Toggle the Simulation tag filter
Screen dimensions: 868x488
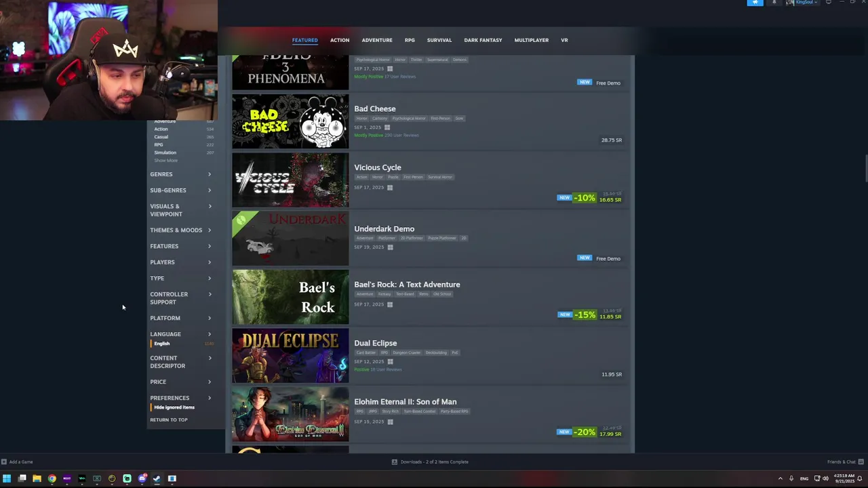tap(165, 152)
